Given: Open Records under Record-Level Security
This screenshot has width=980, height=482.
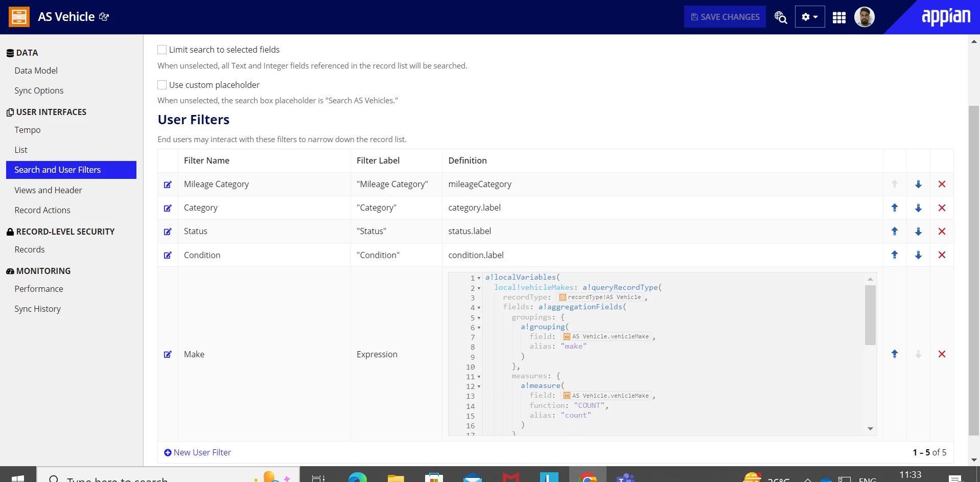Looking at the screenshot, I should pyautogui.click(x=30, y=249).
